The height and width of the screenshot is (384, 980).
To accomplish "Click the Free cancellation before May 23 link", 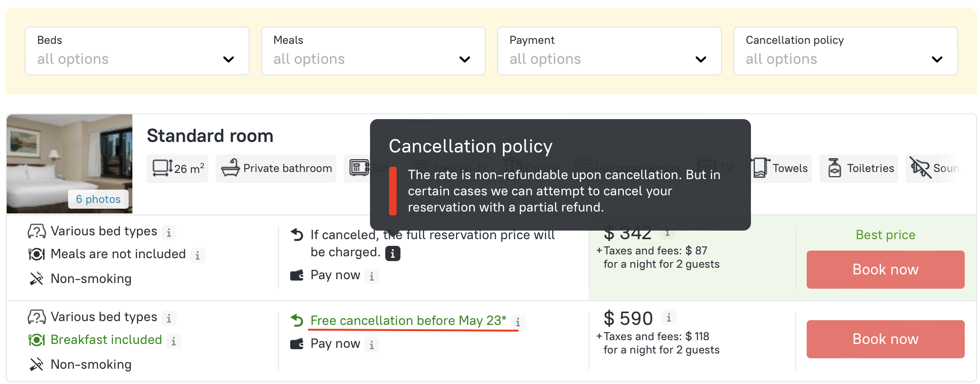I will [408, 321].
